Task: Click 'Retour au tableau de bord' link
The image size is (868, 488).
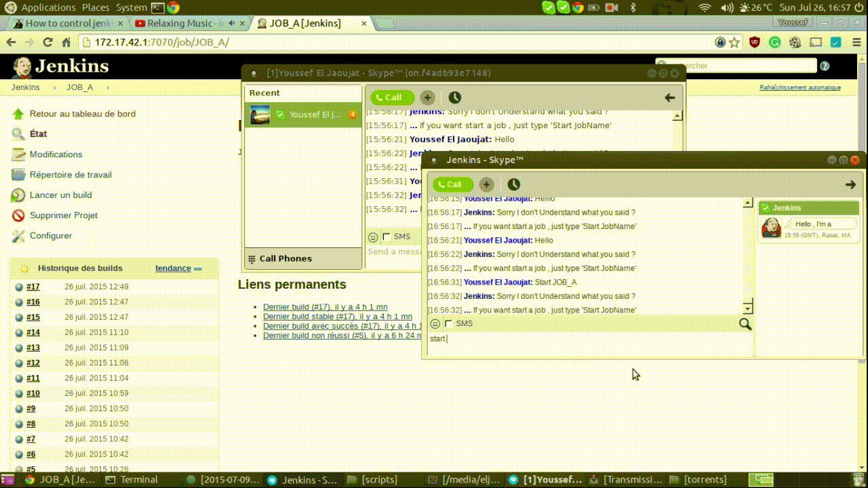Action: pos(83,114)
